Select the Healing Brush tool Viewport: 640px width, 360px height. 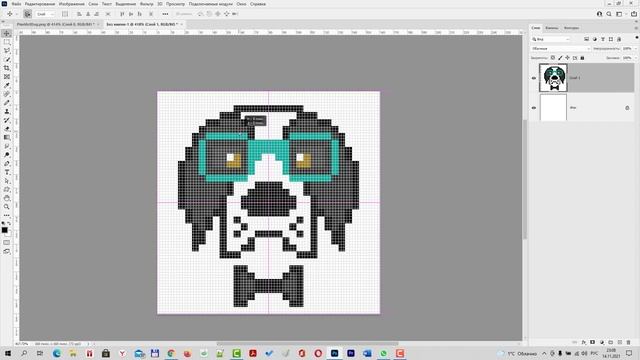click(x=7, y=94)
